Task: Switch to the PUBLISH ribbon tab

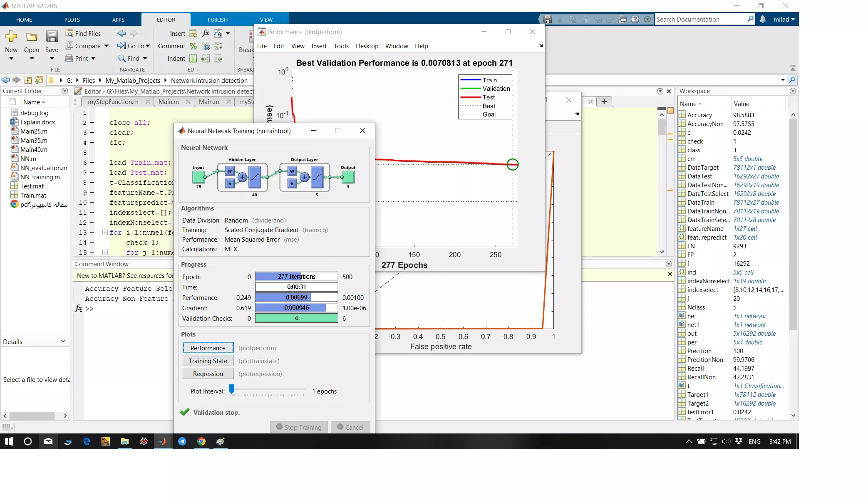Action: click(218, 20)
